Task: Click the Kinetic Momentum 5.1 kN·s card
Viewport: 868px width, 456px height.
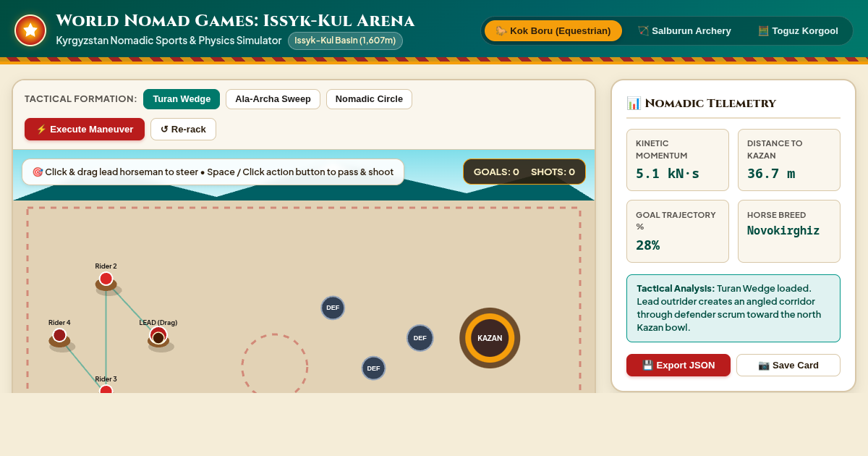Action: pos(678,160)
